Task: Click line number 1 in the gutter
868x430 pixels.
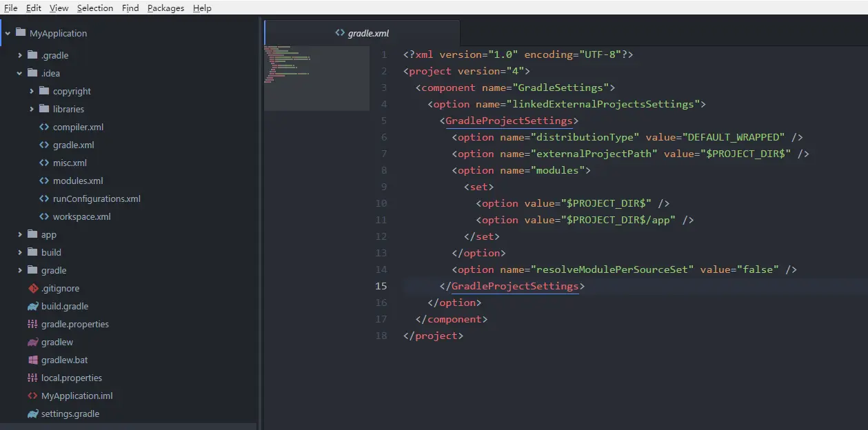Action: [x=384, y=54]
